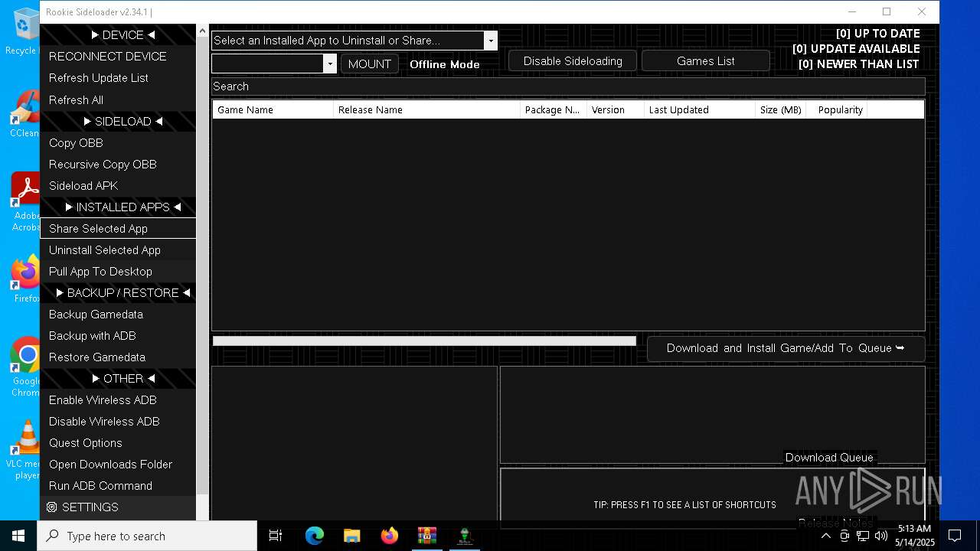Choose Sideload APK
This screenshot has width=980, height=551.
[x=118, y=185]
